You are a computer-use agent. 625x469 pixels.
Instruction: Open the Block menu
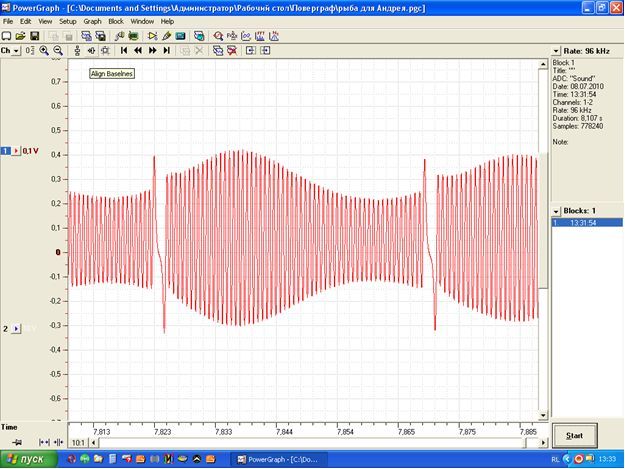(x=116, y=22)
